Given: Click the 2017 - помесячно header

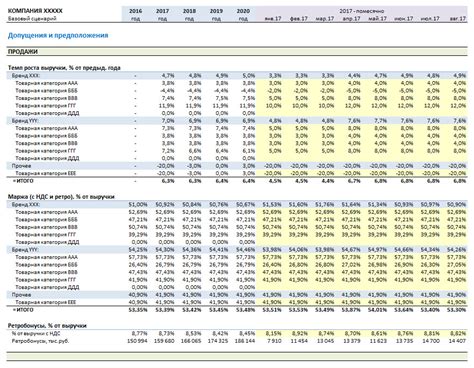Looking at the screenshot, I should point(362,11).
